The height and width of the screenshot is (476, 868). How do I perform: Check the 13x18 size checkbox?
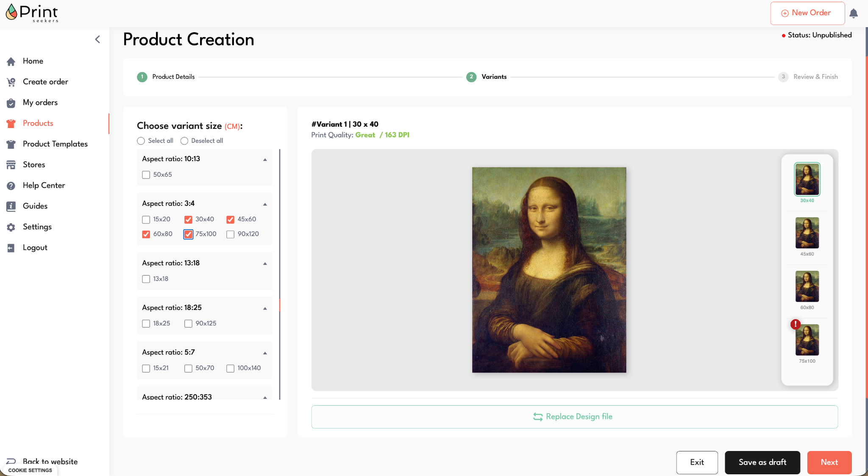[146, 279]
